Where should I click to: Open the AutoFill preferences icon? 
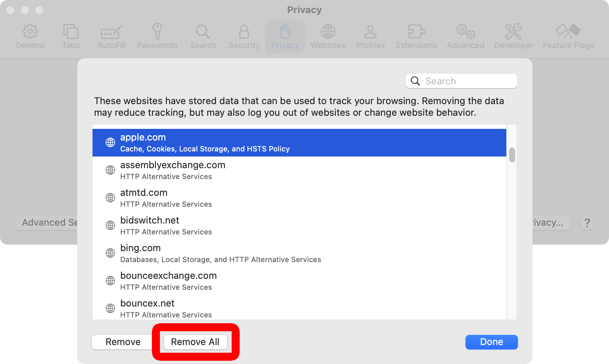point(111,32)
